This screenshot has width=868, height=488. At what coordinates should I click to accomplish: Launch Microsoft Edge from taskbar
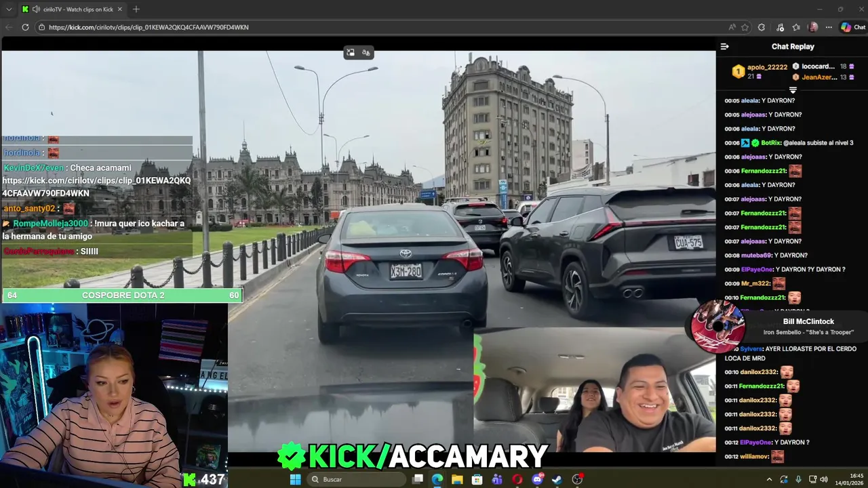(437, 479)
